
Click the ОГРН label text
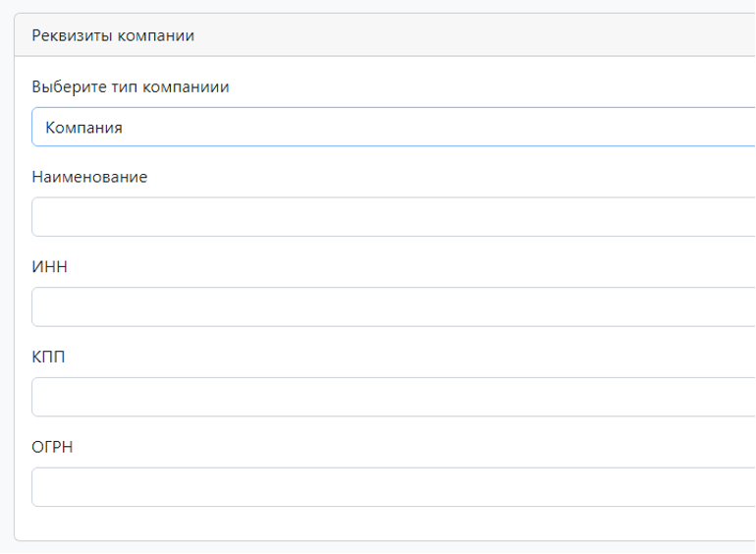click(x=52, y=447)
